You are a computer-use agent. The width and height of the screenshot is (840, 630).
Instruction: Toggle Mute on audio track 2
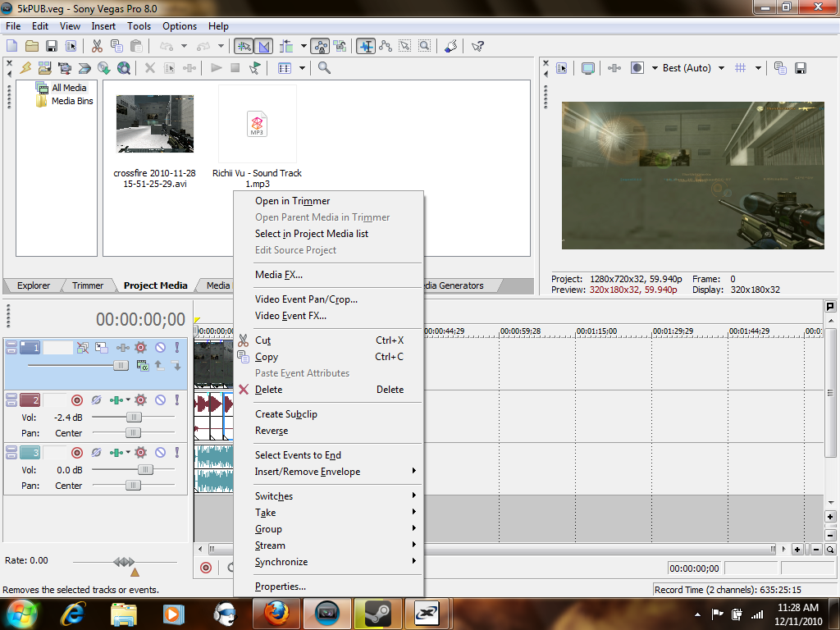click(160, 400)
